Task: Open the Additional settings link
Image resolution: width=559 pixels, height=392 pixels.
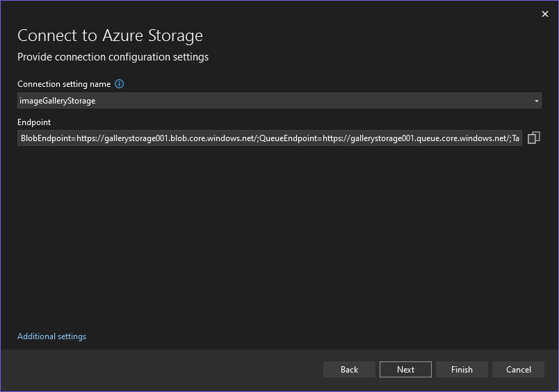Action: [51, 336]
